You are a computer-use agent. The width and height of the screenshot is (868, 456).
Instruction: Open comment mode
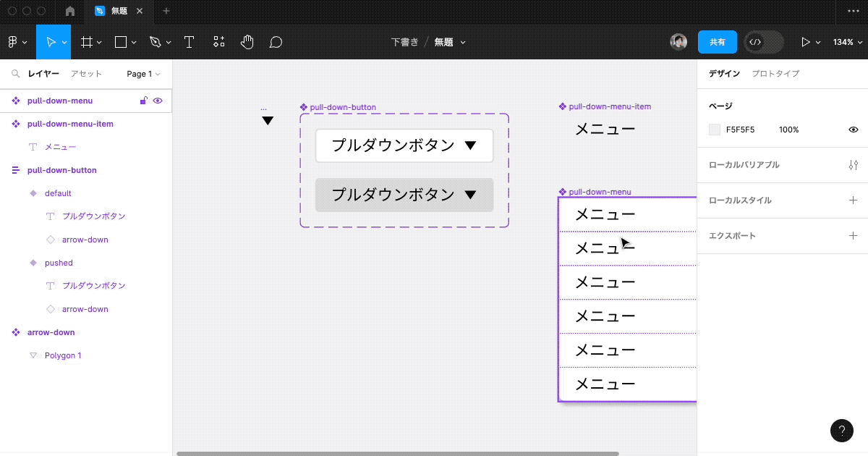tap(276, 41)
